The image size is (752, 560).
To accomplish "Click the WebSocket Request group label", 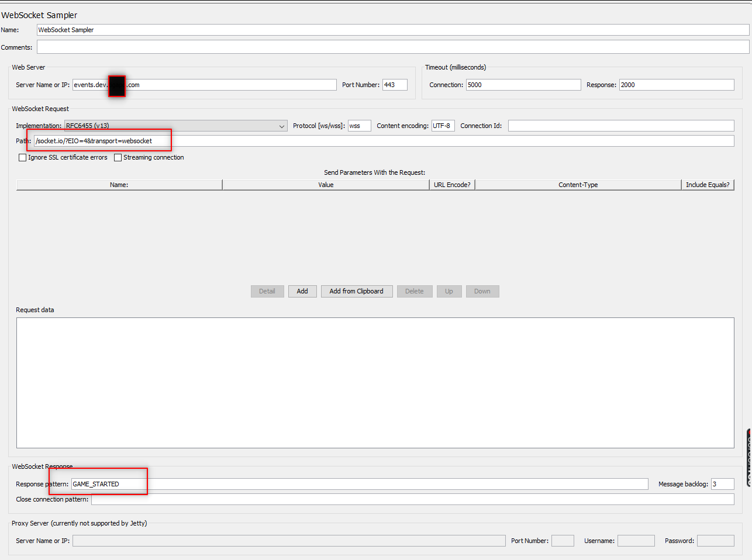I will coord(40,109).
